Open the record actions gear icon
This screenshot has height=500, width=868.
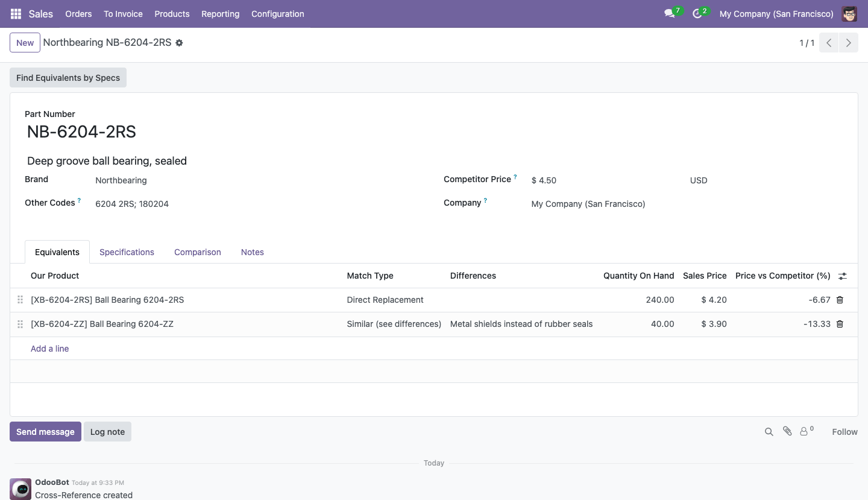pyautogui.click(x=179, y=43)
